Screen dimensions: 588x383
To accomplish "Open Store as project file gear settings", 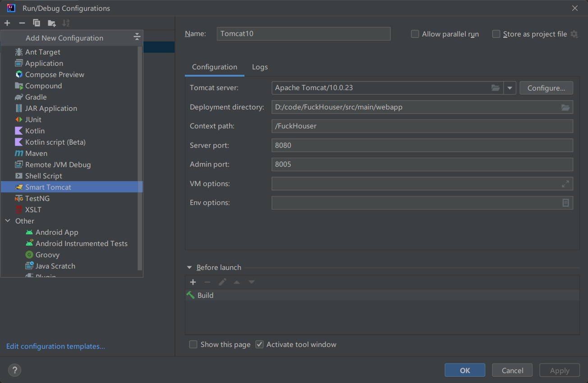I will tap(574, 34).
